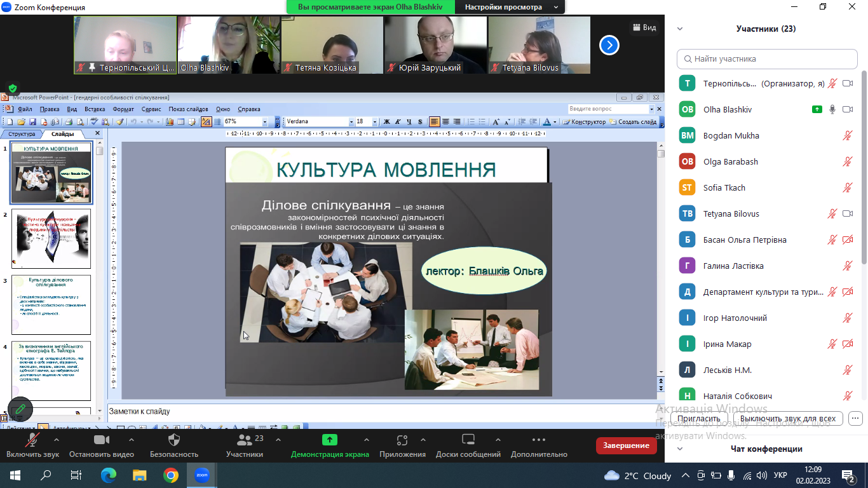Create a new PowerPoint presentation with New icon
Screen dimensions: 868x488
(10, 121)
